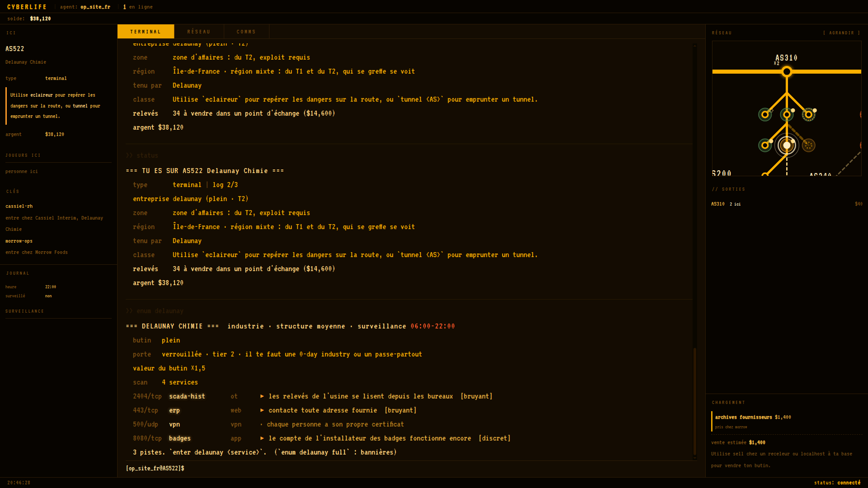Click the scada-hist service name

point(187,396)
